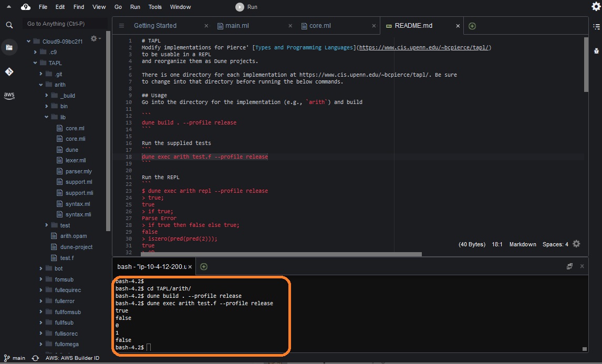This screenshot has height=364, width=602.
Task: Toggle the Environment file tree panel icon
Action: 9,48
